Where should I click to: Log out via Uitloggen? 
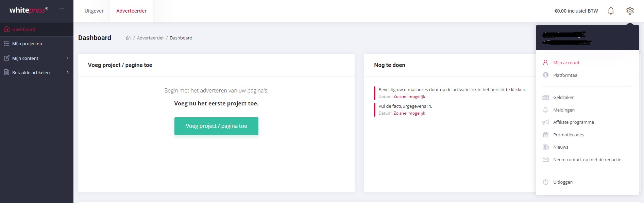563,182
